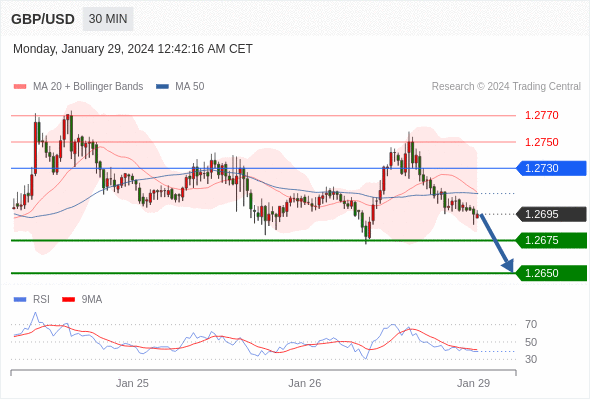Click the 9MA legend label
Image resolution: width=590 pixels, height=400 pixels.
(92, 300)
